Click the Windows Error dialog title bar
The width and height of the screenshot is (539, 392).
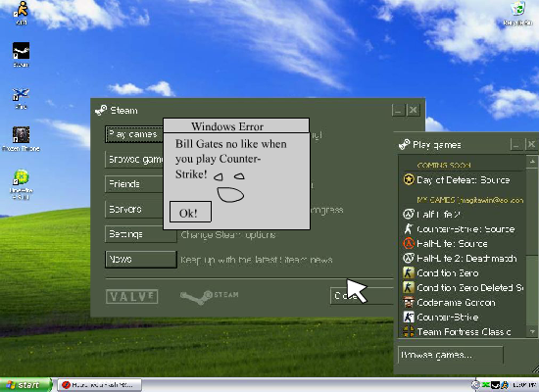pyautogui.click(x=236, y=126)
